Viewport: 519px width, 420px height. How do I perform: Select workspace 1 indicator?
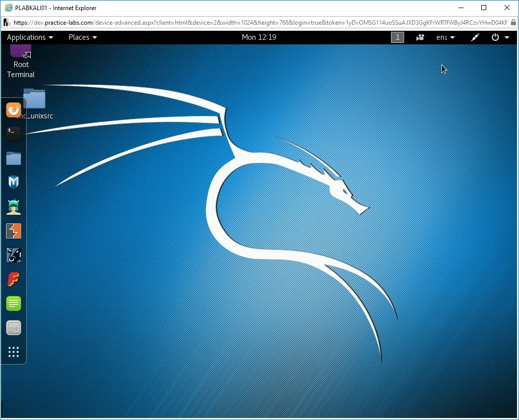(398, 37)
